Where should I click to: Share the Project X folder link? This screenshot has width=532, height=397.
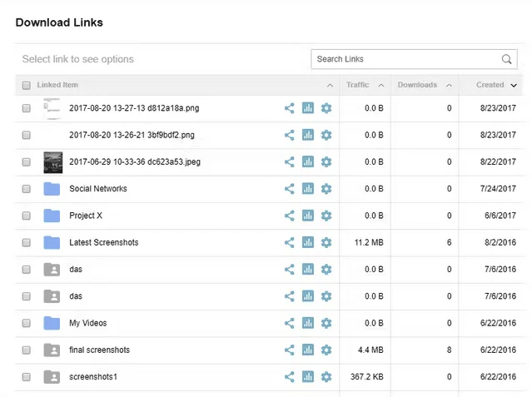click(x=290, y=216)
